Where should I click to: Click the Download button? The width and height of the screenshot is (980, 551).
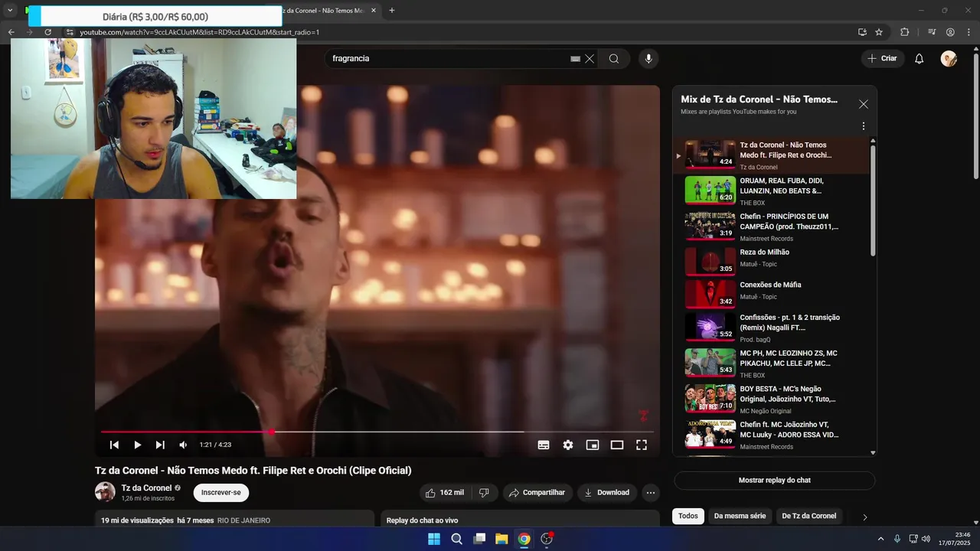pyautogui.click(x=606, y=493)
